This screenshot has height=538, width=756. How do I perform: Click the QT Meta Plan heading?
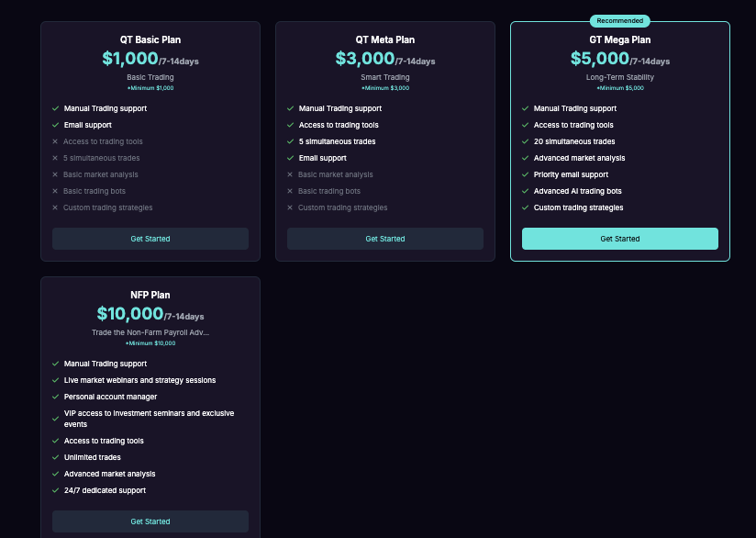(384, 40)
